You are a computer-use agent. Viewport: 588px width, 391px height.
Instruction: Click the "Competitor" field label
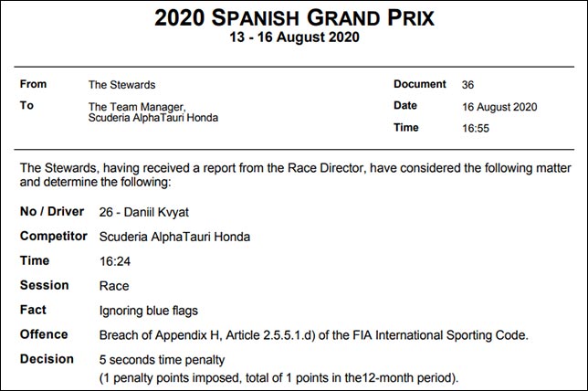[x=54, y=237]
